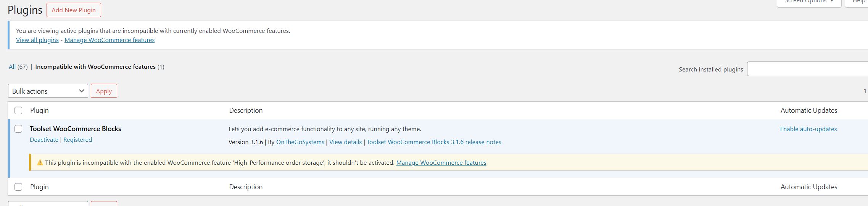
Task: Check the Toolset WooCommerce Blocks checkbox
Action: [18, 129]
